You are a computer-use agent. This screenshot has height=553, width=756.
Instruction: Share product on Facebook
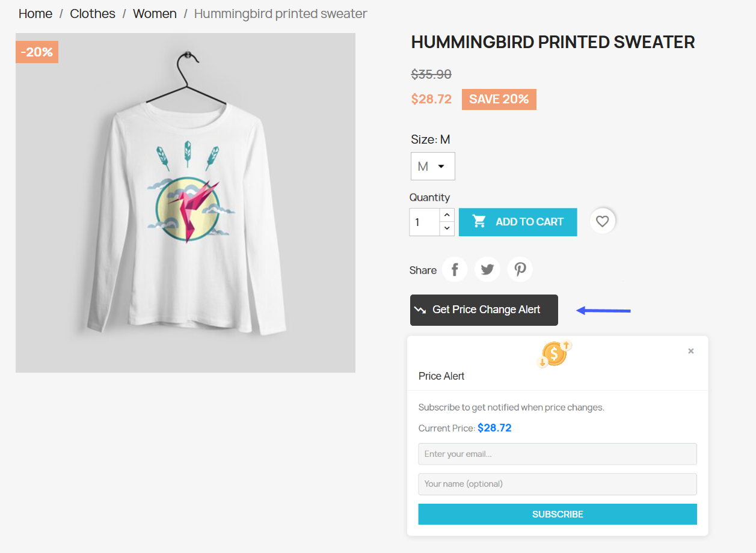tap(455, 270)
